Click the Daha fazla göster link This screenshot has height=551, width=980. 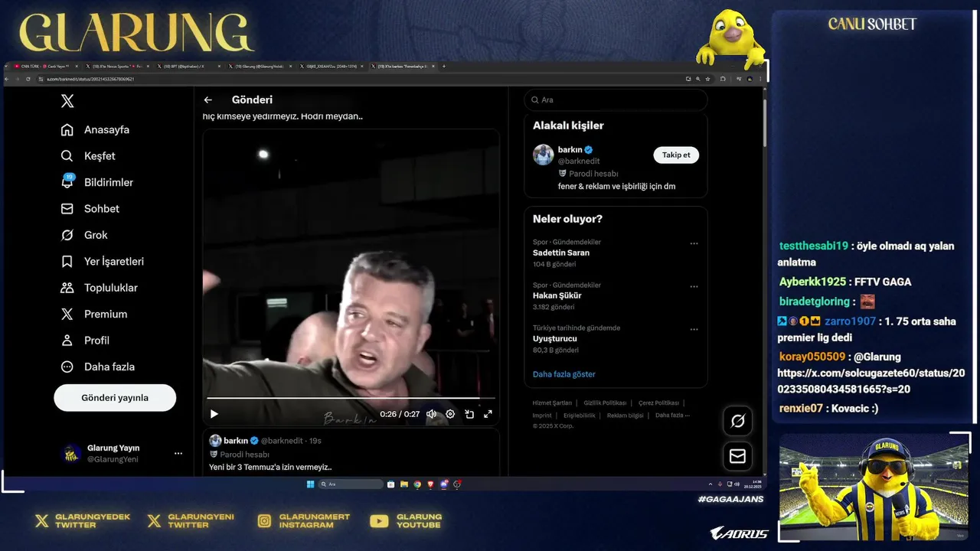[564, 374]
